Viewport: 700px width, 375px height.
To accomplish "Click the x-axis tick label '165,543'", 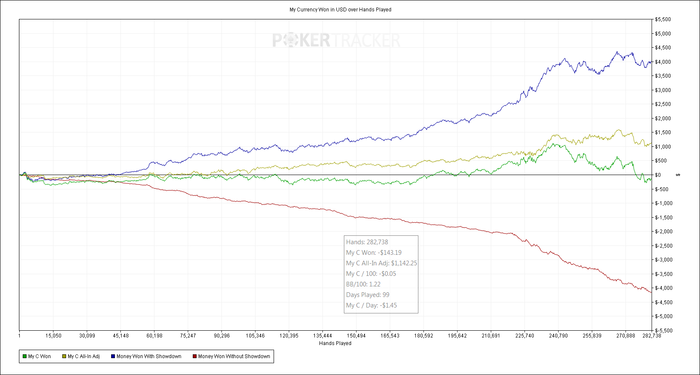I will tap(390, 335).
